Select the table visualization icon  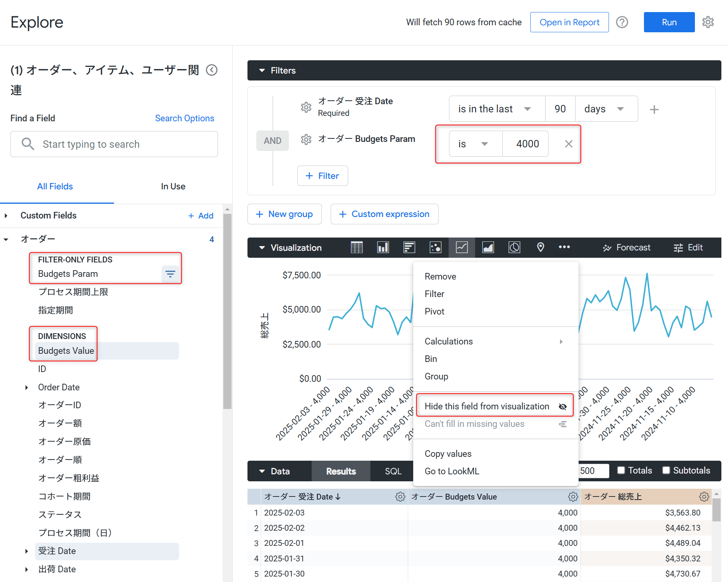click(x=356, y=247)
